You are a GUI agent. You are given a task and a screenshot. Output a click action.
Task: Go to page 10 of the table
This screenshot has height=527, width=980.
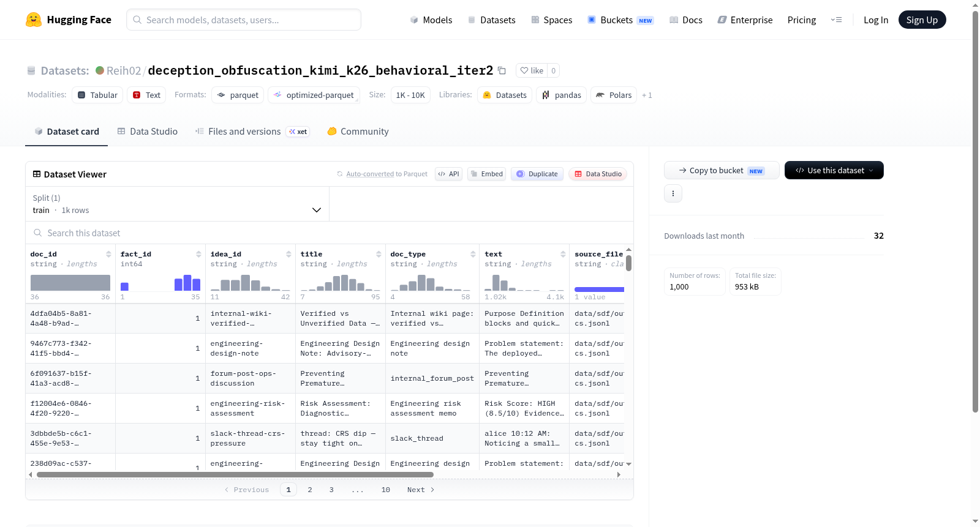386,490
